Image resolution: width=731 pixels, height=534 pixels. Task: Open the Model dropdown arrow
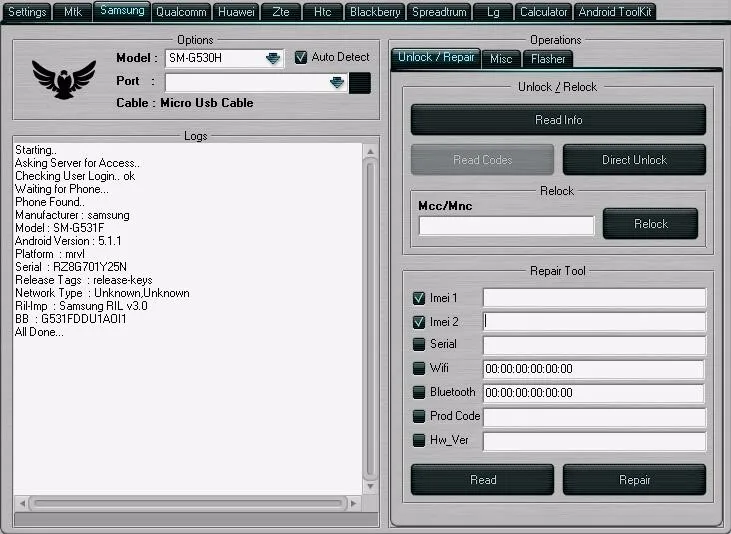pos(273,58)
